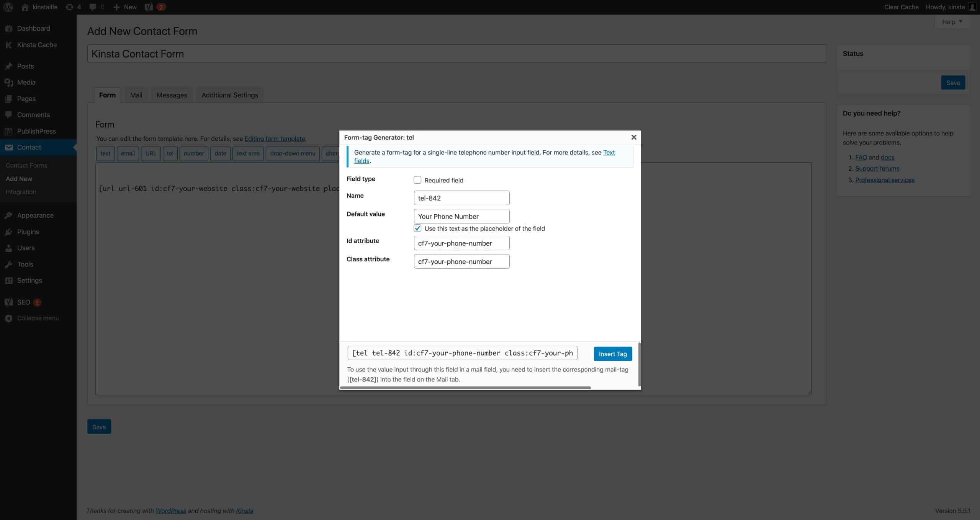Click the drop-down menu form tag button
980x520 pixels.
click(x=293, y=153)
